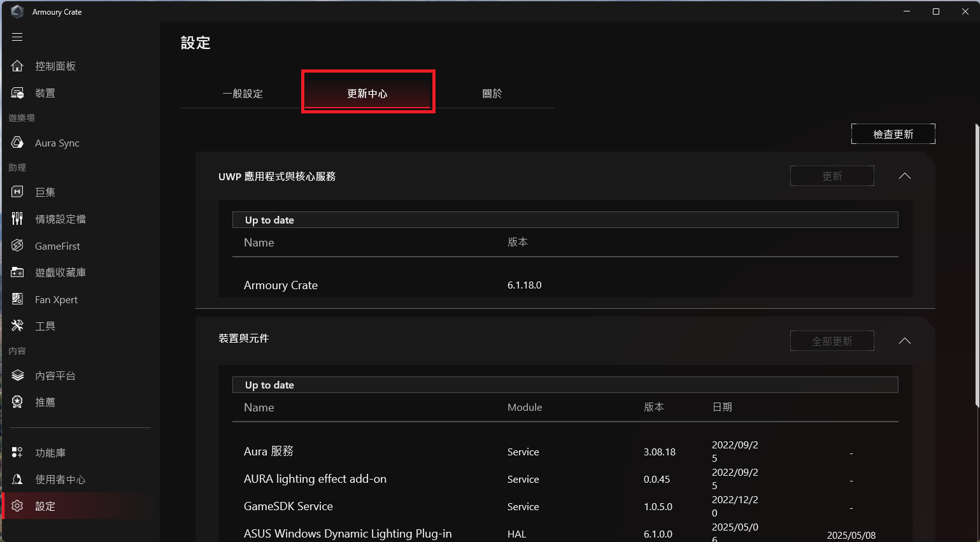Click the user center icon beside 使用者中心

17,479
